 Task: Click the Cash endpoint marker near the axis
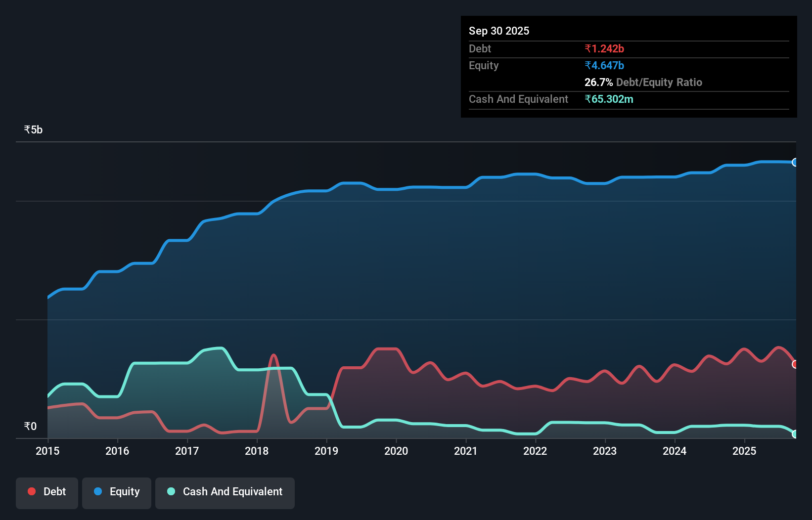click(x=795, y=434)
